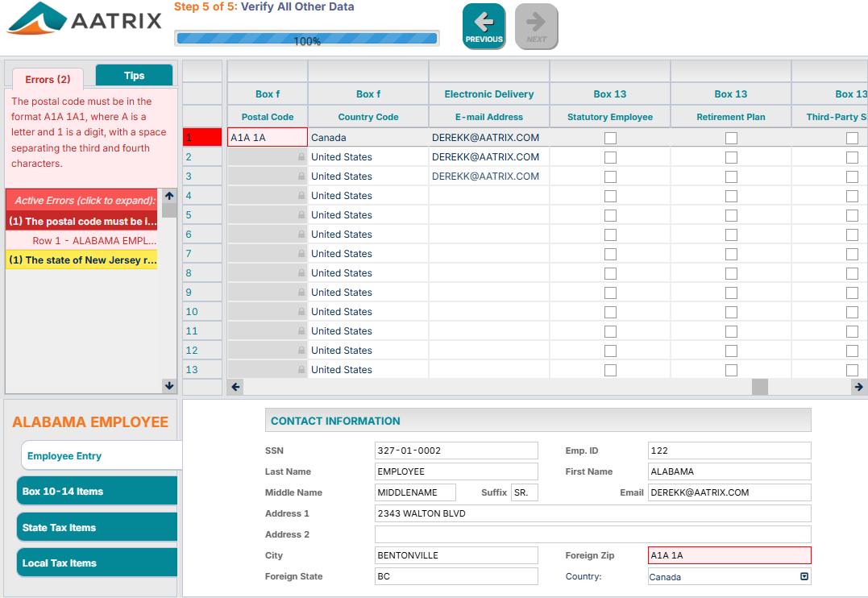Click lock icon in row 5 postal code
868x598 pixels.
coord(301,215)
